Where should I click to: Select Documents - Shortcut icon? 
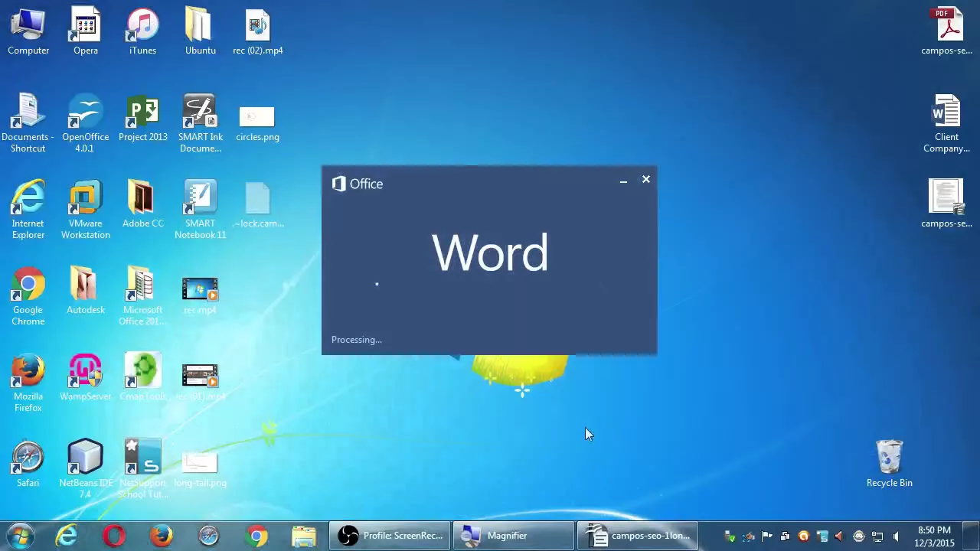tap(28, 122)
